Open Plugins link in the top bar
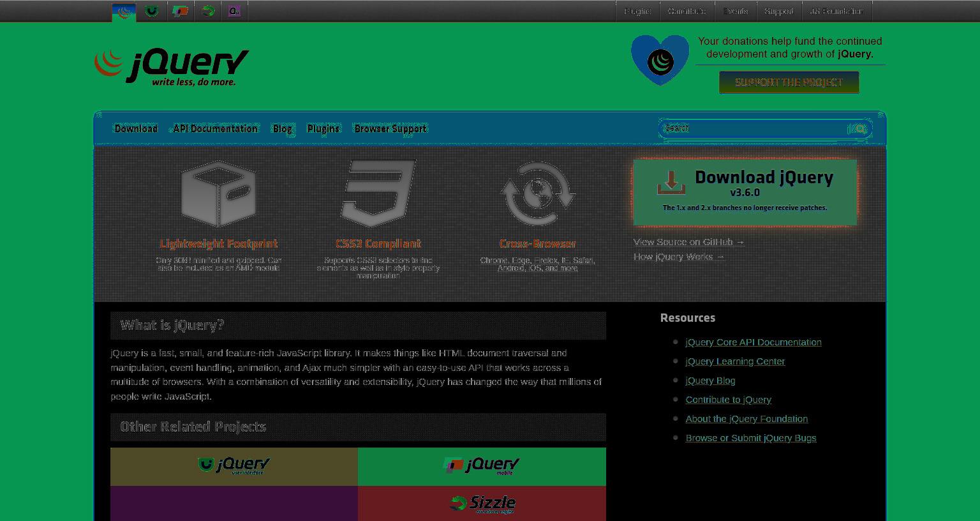The image size is (980, 521). click(637, 11)
